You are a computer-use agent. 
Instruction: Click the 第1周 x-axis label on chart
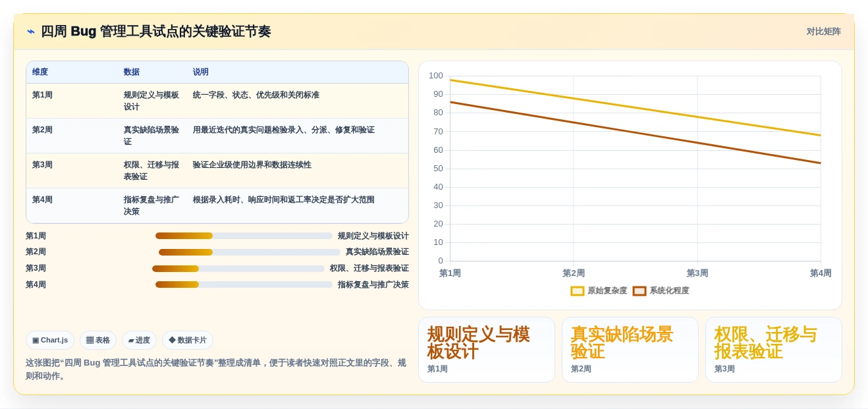click(450, 273)
